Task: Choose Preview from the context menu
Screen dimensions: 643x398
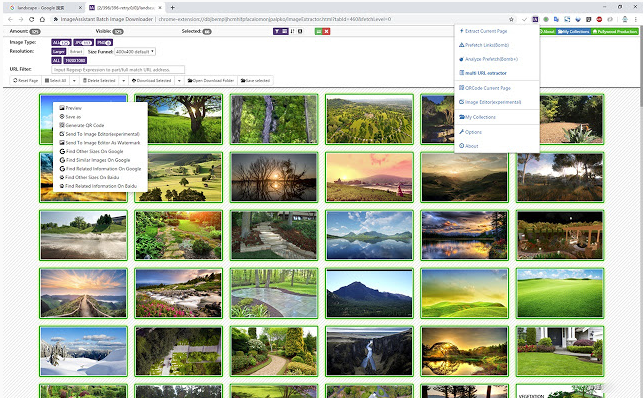Action: 71,108
